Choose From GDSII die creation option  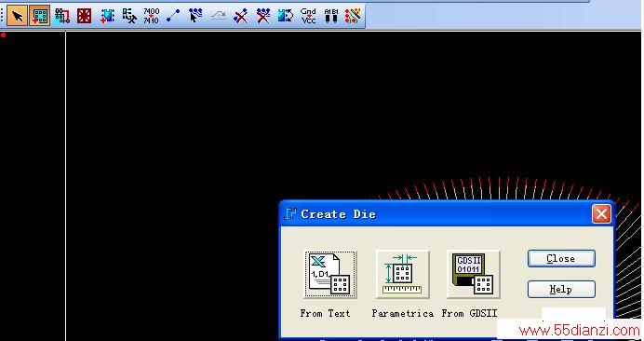(x=473, y=274)
